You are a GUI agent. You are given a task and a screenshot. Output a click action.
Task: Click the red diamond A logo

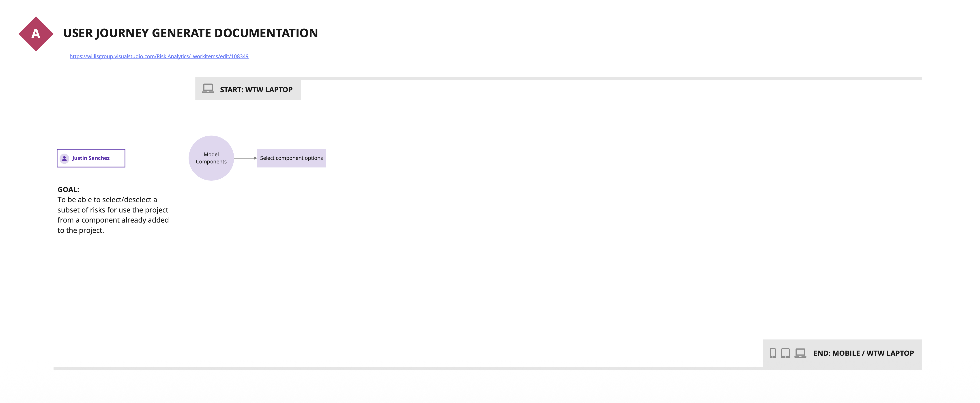[x=36, y=34]
